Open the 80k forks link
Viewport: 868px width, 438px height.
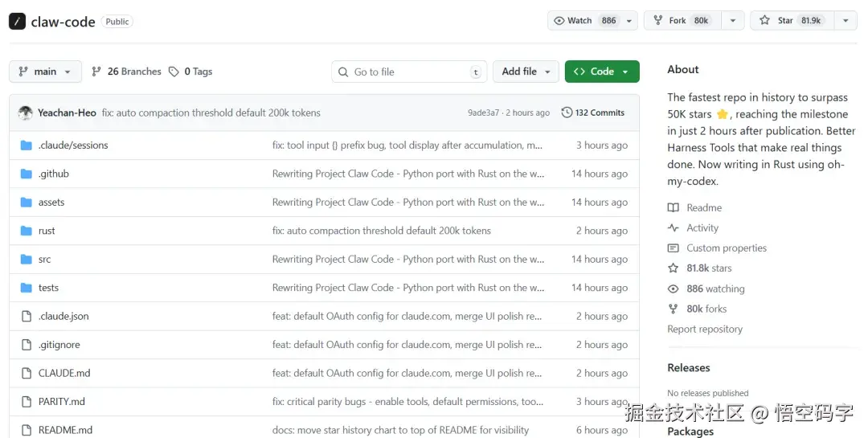pyautogui.click(x=707, y=309)
